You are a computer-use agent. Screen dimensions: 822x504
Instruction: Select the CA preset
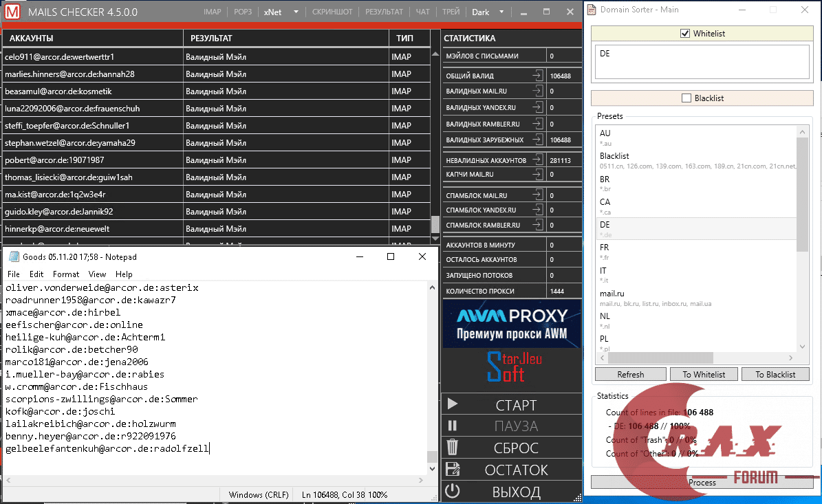pyautogui.click(x=696, y=206)
